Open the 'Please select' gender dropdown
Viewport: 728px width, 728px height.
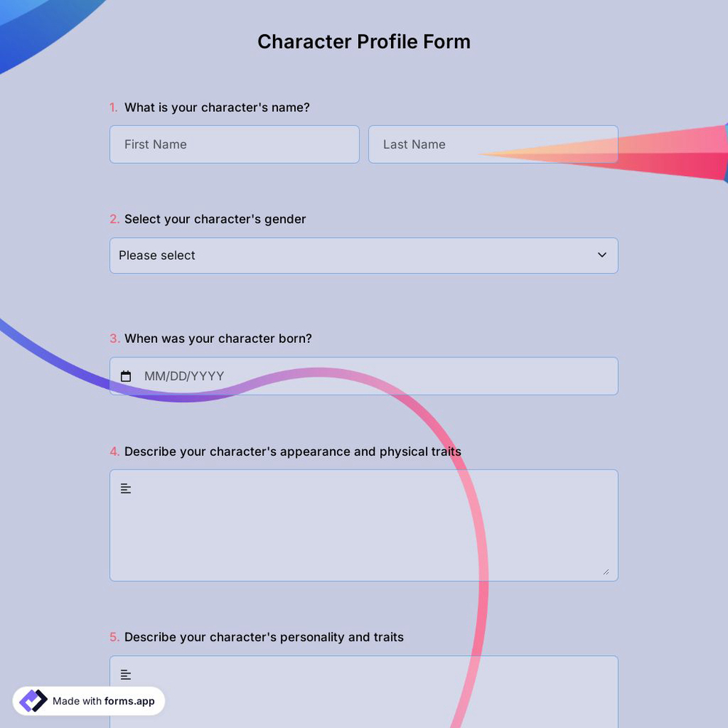click(364, 255)
